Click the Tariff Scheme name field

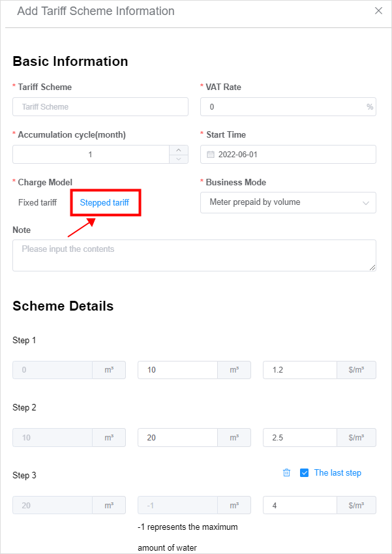[x=100, y=107]
